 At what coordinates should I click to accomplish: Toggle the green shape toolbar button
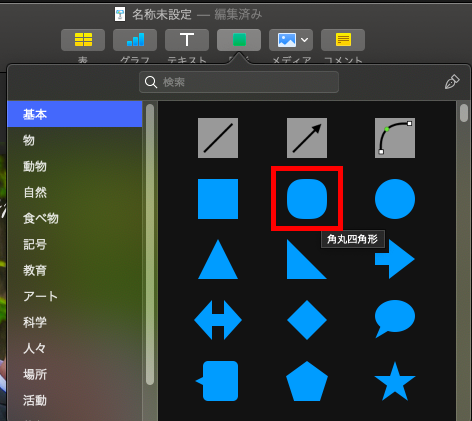click(239, 40)
